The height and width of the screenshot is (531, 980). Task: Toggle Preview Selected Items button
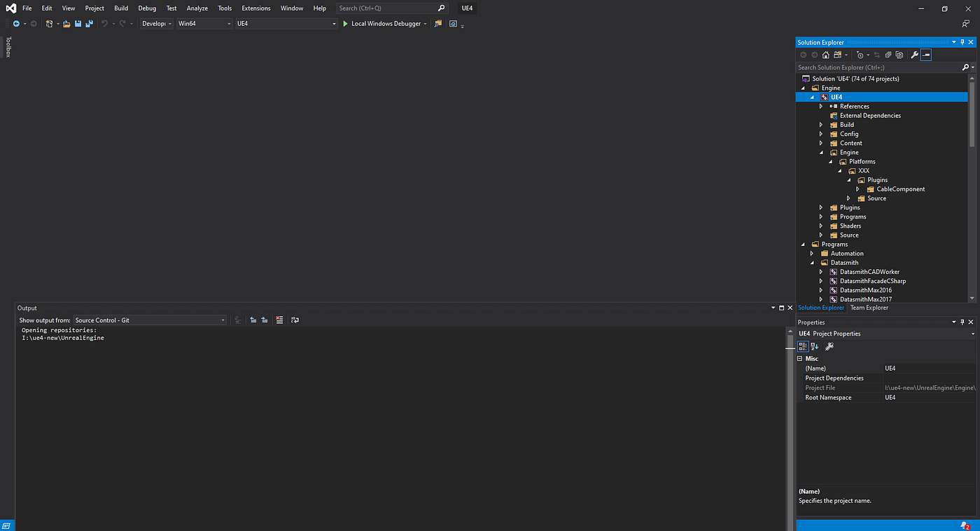pyautogui.click(x=926, y=55)
